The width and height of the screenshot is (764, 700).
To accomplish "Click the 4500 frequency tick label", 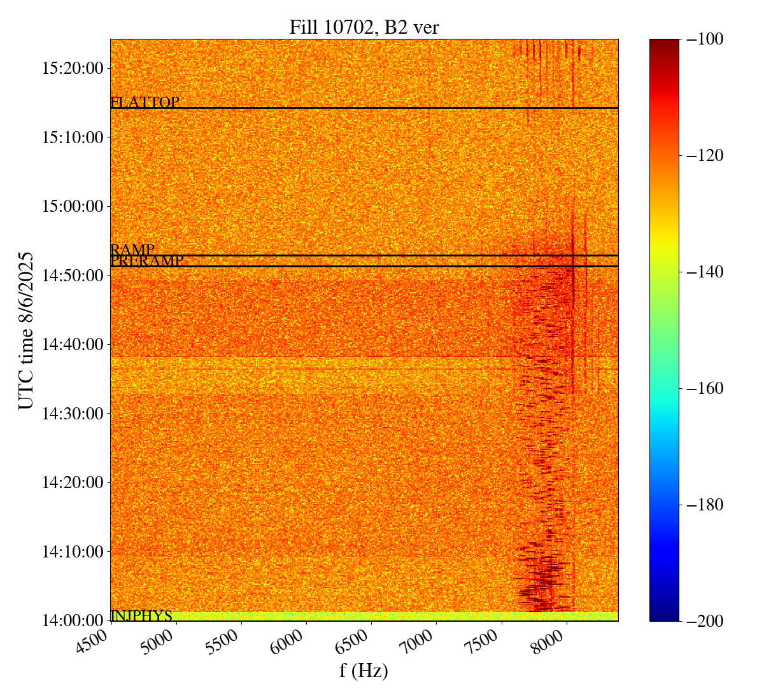I will click(x=97, y=643).
